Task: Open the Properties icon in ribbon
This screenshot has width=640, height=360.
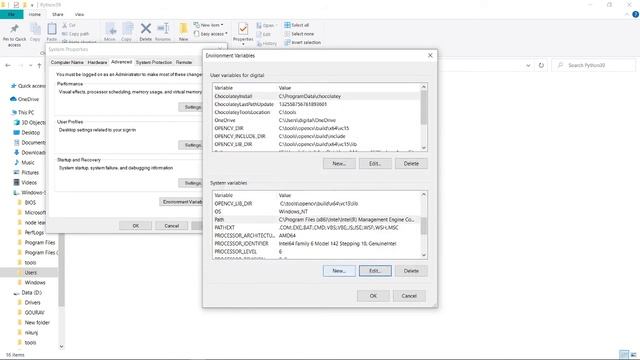Action: tap(243, 29)
